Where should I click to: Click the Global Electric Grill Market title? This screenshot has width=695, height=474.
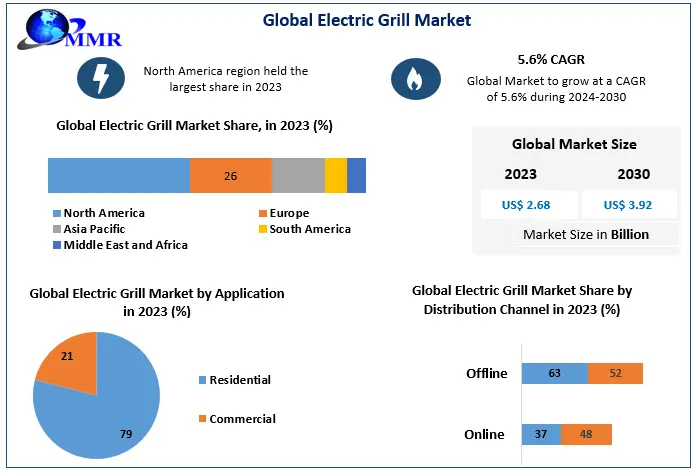pyautogui.click(x=366, y=19)
